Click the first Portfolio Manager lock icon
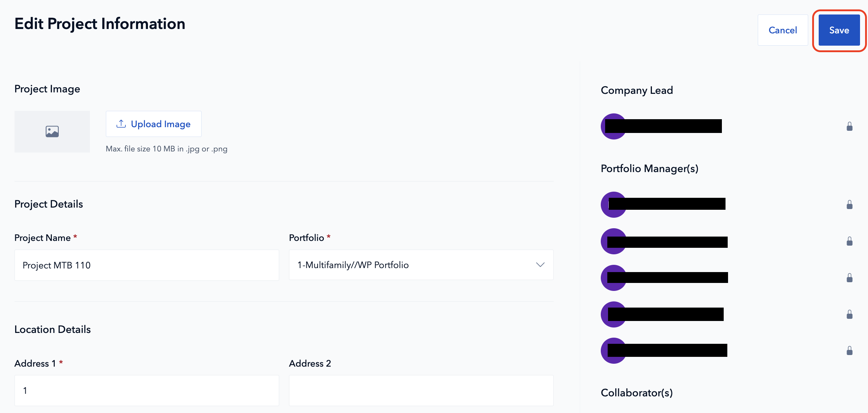Image resolution: width=868 pixels, height=413 pixels. tap(850, 205)
